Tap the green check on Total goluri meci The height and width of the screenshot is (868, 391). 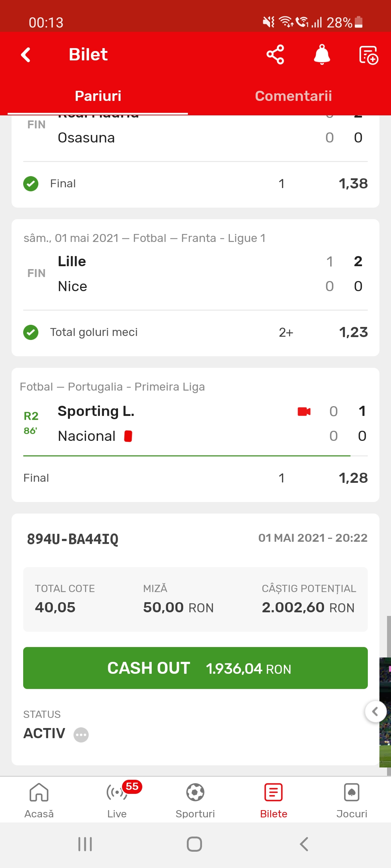pos(31,332)
